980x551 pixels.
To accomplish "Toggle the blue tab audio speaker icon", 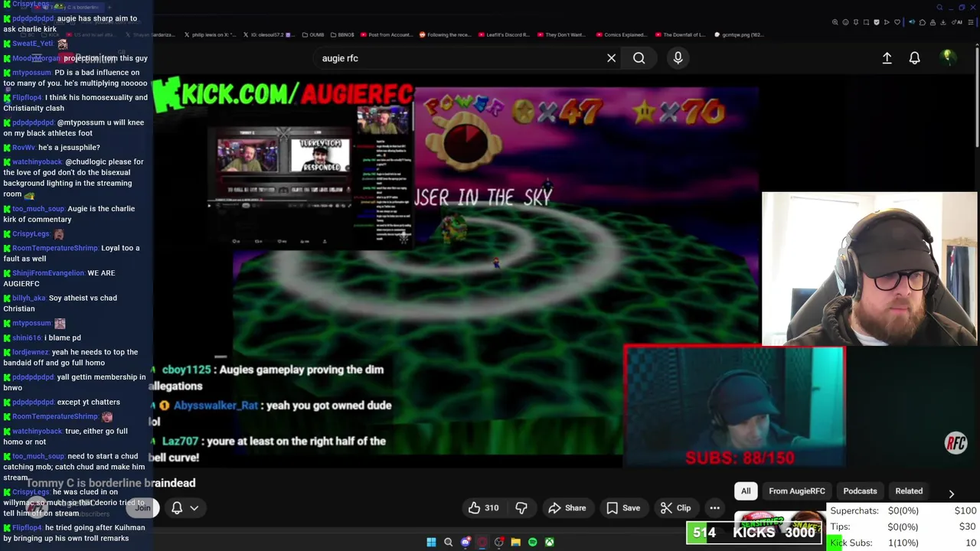I will [912, 22].
